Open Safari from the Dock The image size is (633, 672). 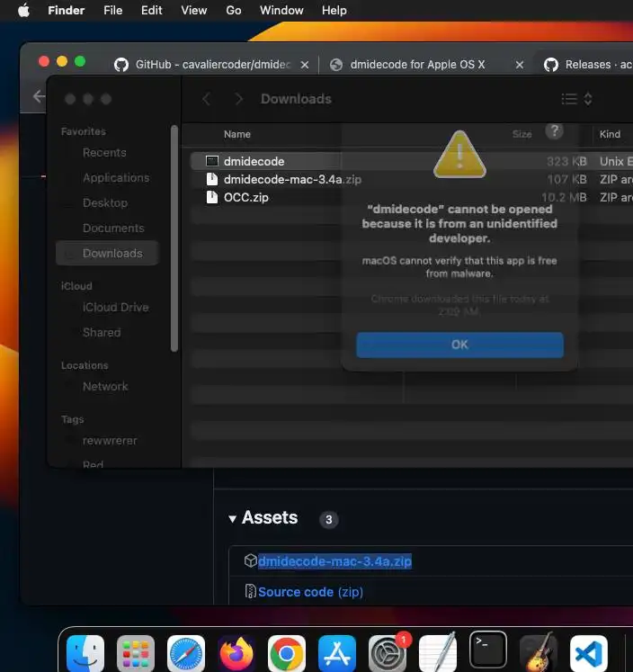coord(186,654)
